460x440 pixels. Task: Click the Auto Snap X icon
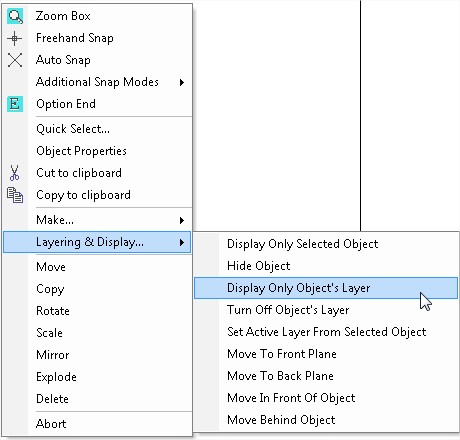point(15,60)
